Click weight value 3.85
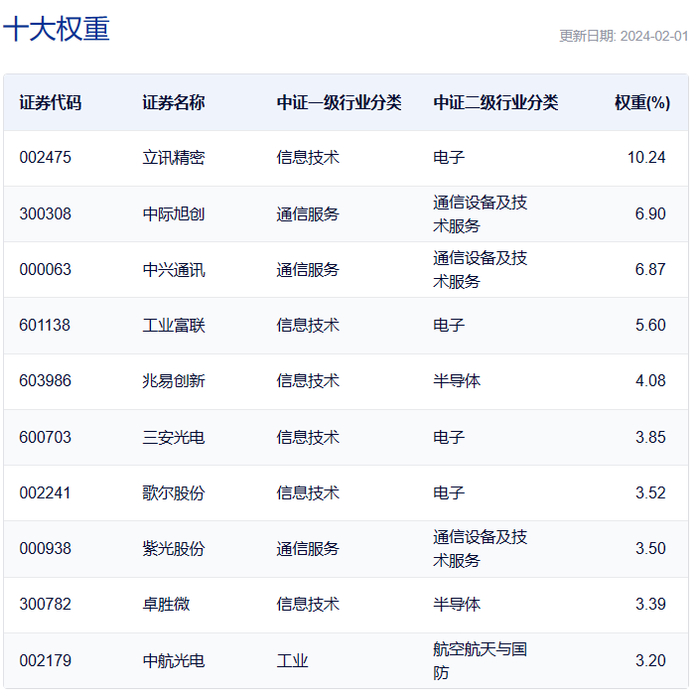This screenshot has height=697, width=700. click(x=650, y=437)
